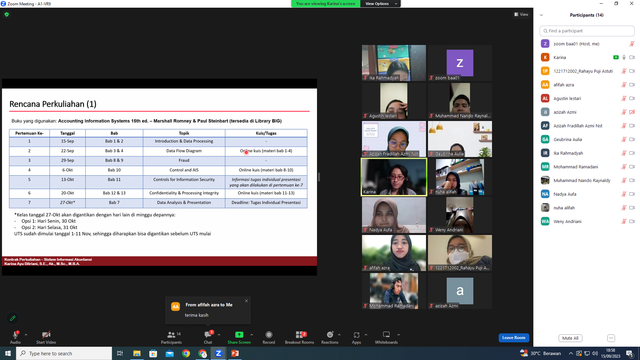The height and width of the screenshot is (360, 640).
Task: Unmute via the Audio microphone icon
Action: coord(16,335)
